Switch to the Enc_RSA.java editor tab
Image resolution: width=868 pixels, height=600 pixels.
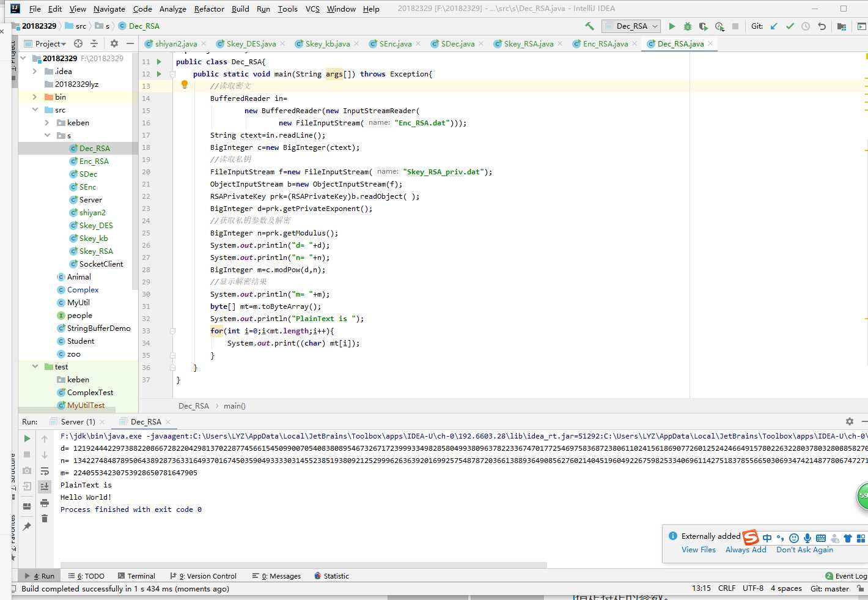pyautogui.click(x=605, y=43)
